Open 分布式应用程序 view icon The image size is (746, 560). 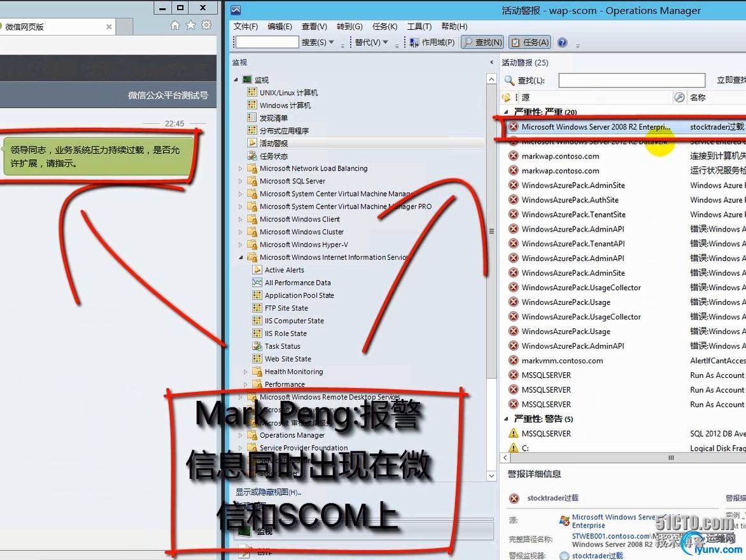pyautogui.click(x=252, y=130)
